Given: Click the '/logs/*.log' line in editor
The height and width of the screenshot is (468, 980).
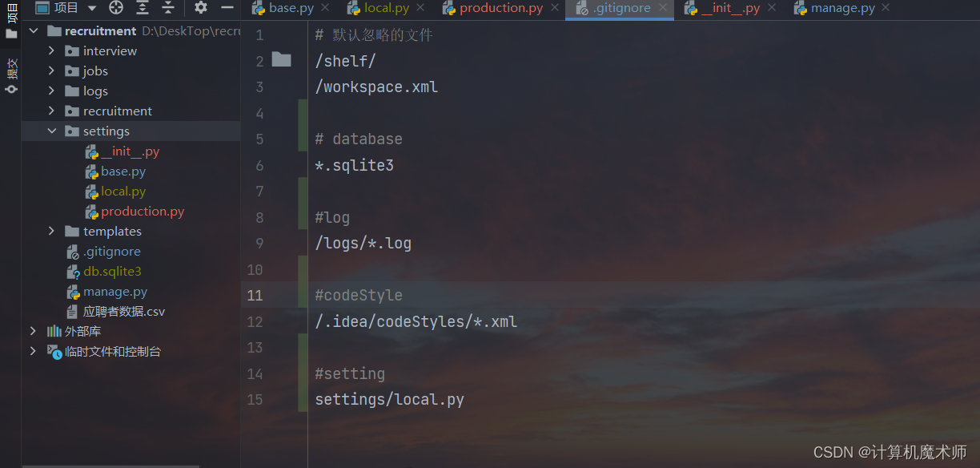Looking at the screenshot, I should [363, 243].
